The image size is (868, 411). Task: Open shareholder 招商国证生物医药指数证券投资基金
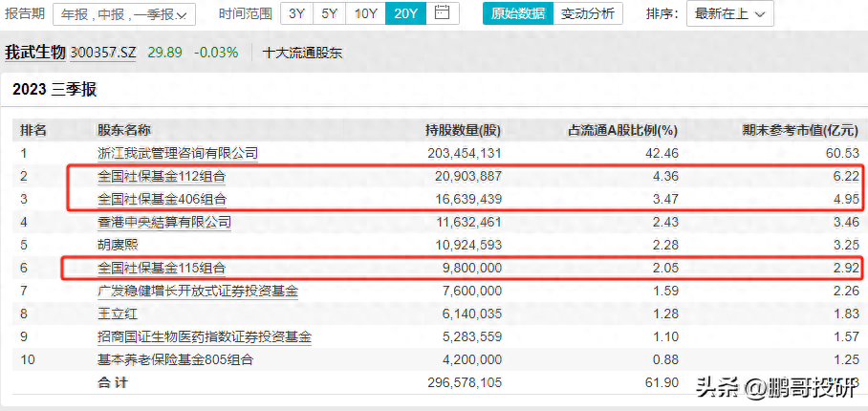click(205, 336)
